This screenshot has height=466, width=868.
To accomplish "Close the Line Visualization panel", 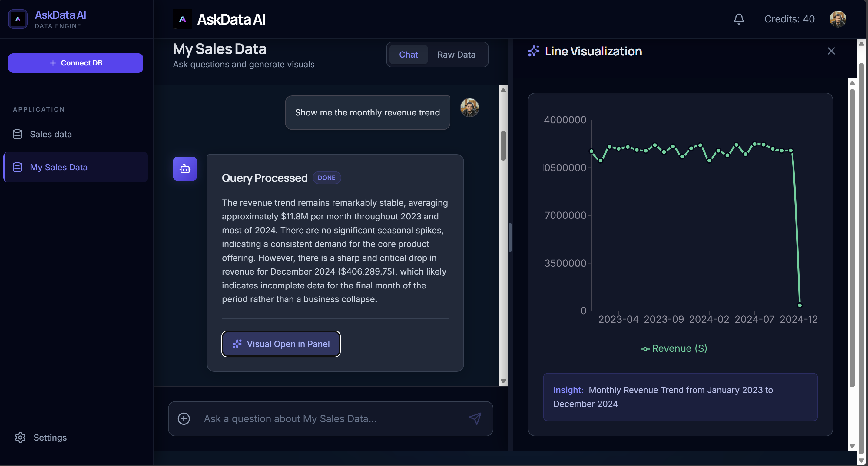I will [831, 51].
